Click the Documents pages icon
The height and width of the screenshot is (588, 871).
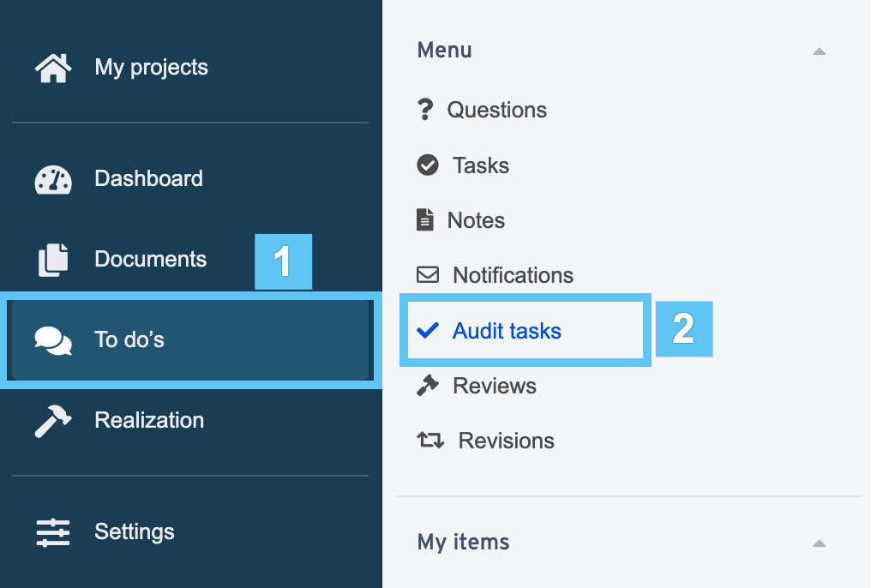[x=53, y=260]
